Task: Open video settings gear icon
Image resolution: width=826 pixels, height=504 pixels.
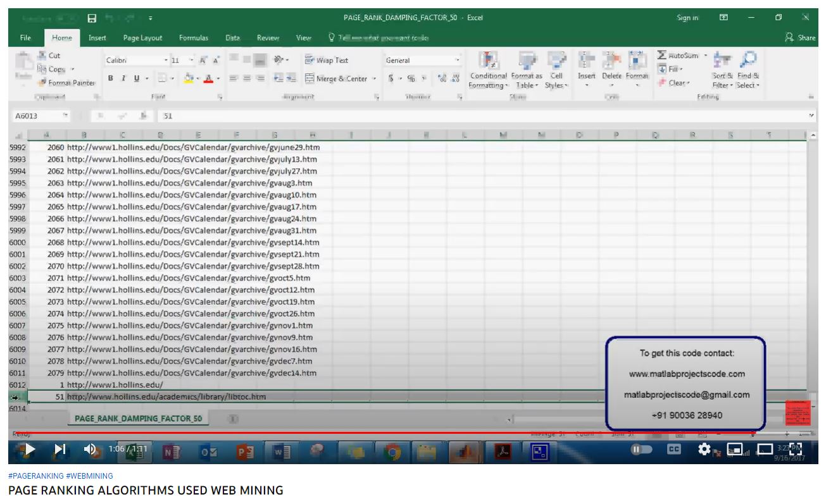Action: point(704,449)
